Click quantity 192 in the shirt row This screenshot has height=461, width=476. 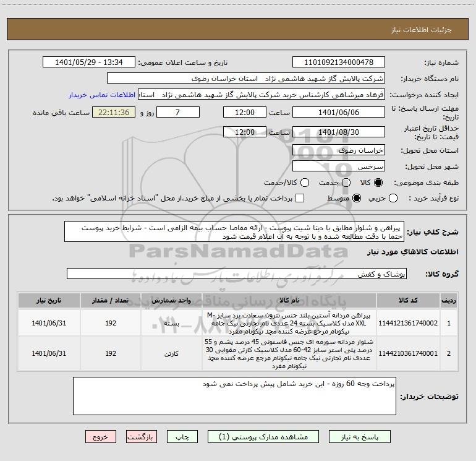point(111,323)
